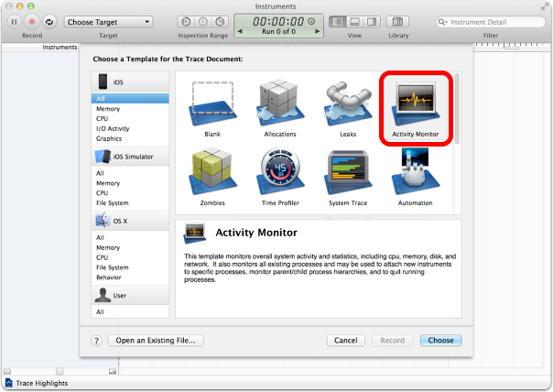
Task: Select File System under OS X
Action: [x=111, y=267]
